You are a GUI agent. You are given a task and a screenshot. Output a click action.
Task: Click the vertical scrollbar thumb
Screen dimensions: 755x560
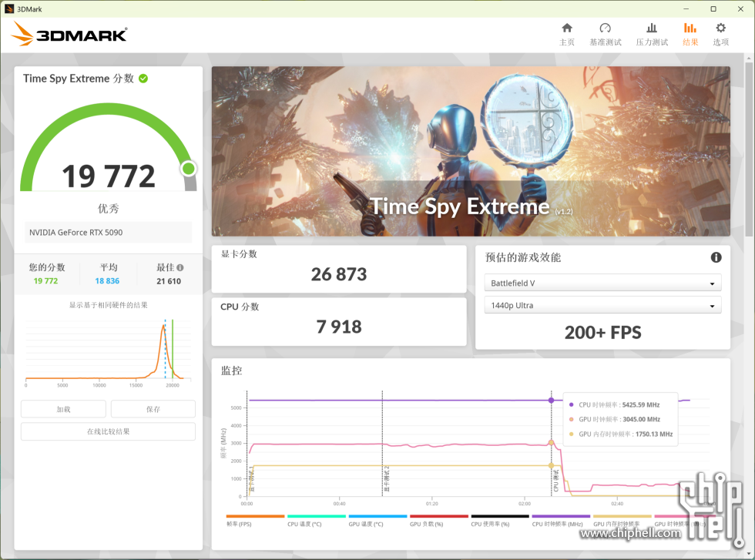(749, 149)
